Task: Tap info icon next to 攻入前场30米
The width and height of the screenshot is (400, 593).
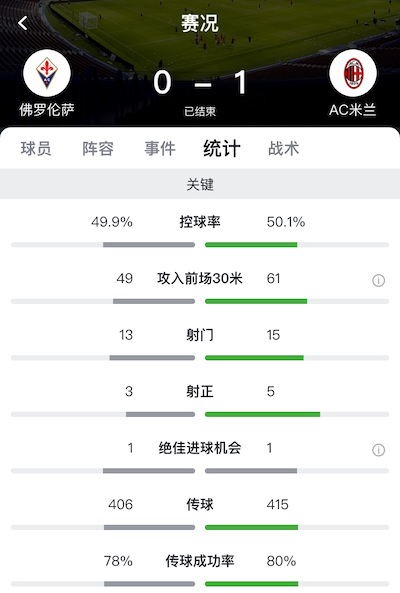Action: [x=378, y=280]
